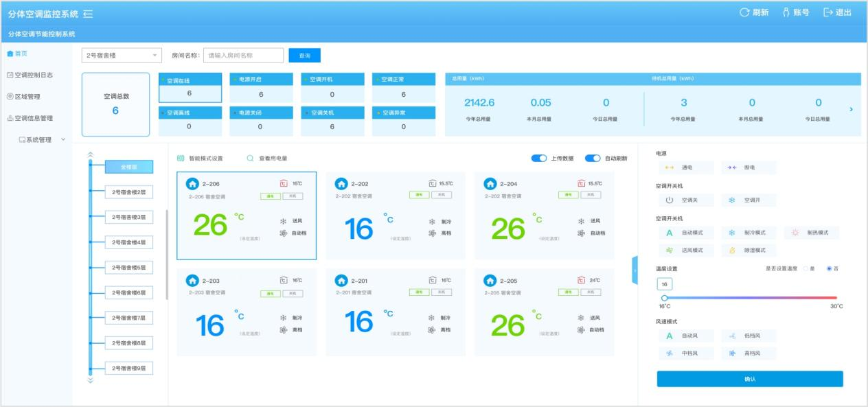868x407 pixels.
Task: Select the 是 radio for setting temperature
Action: (806, 268)
